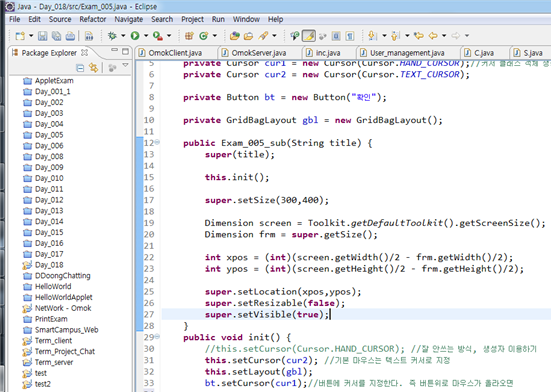Switch to the OmokClient.java tab
The width and height of the screenshot is (551, 392).
(x=175, y=53)
